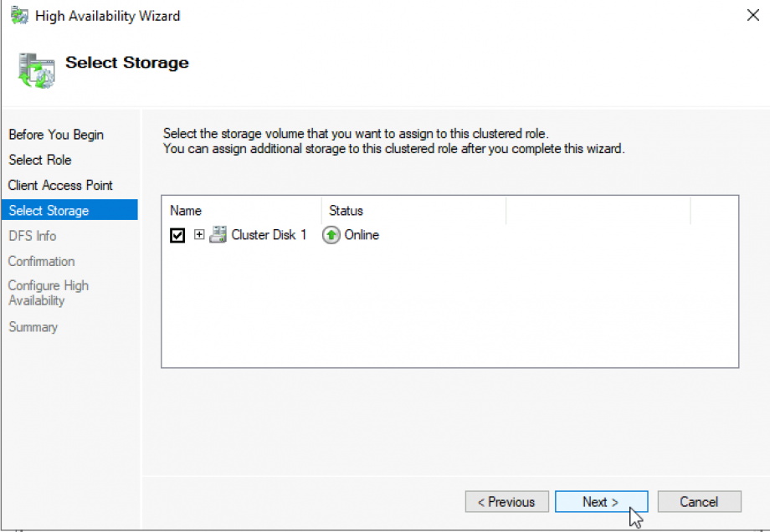
Task: Select the Before You Begin step
Action: (x=56, y=135)
